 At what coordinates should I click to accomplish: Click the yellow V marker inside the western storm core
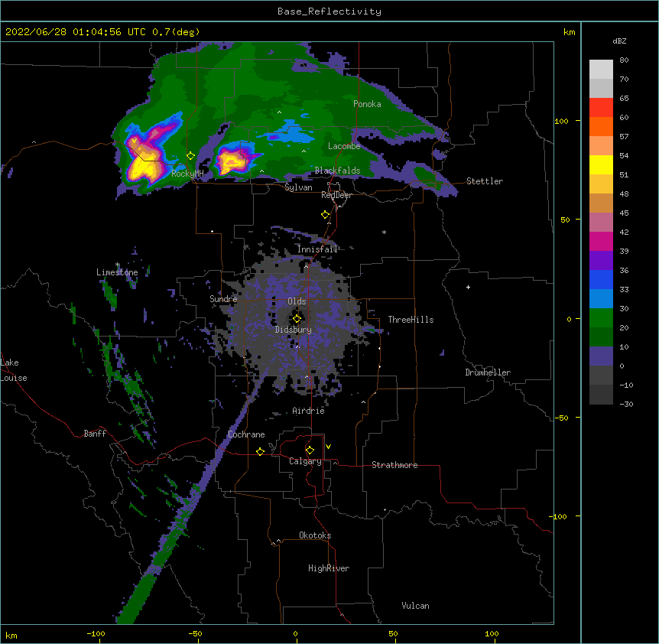pos(134,141)
